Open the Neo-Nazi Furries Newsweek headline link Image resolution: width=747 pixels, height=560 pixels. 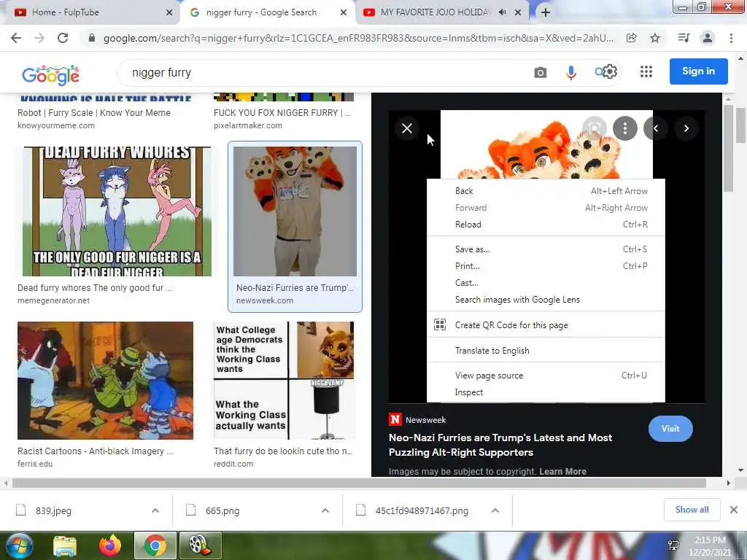pyautogui.click(x=500, y=445)
